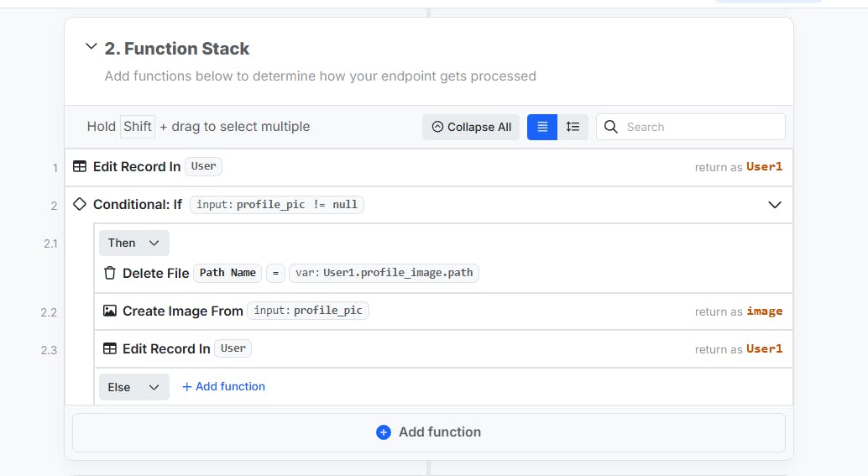The image size is (868, 476).
Task: Click the trash icon beside Delete File
Action: 110,273
